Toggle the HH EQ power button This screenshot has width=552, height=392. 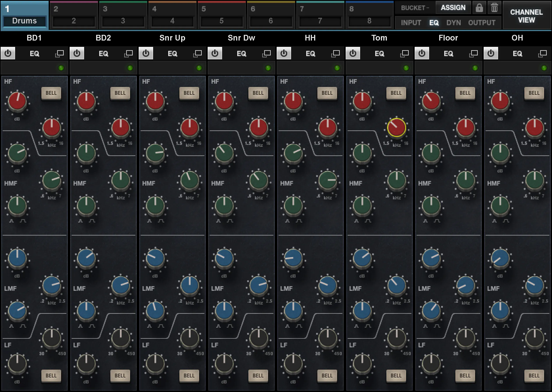[x=284, y=53]
